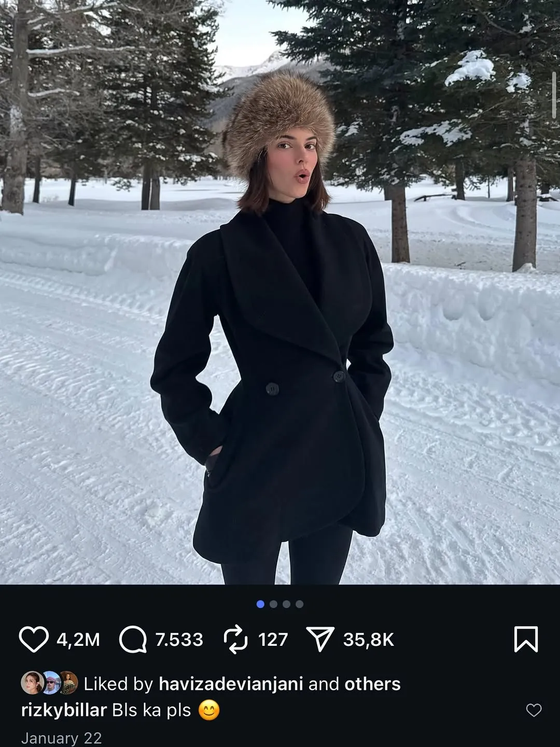Screen dimensions: 560x747
Task: Jump to second carousel dot
Action: point(273,604)
